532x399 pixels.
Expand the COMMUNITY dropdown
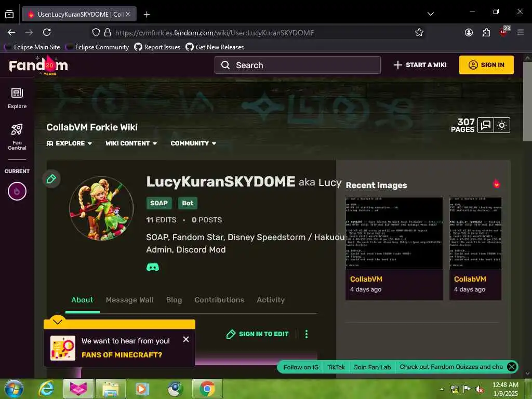coord(193,143)
